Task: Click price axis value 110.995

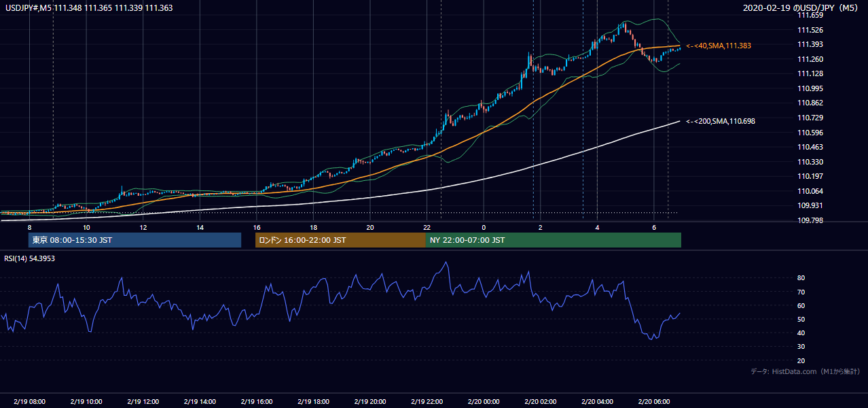Action: tap(810, 88)
